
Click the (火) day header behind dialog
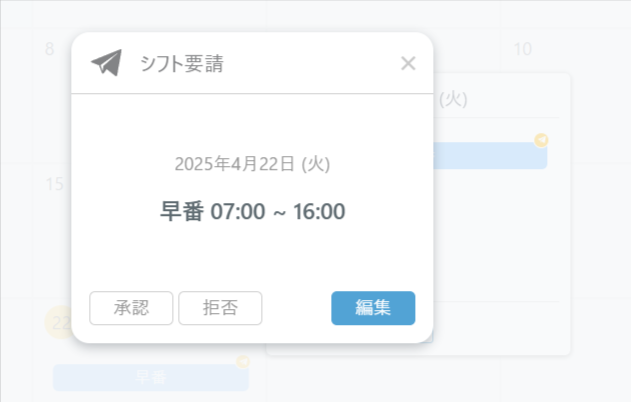pos(456,99)
